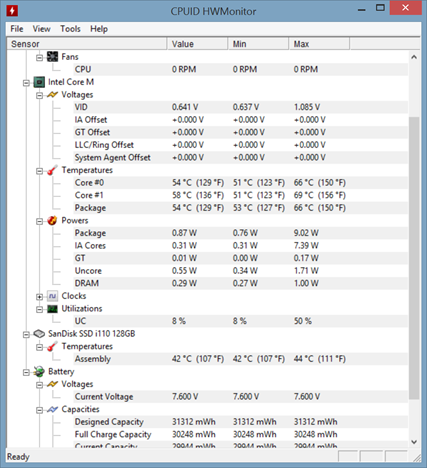
Task: Click the 1.085 V max VID value
Action: pos(307,107)
